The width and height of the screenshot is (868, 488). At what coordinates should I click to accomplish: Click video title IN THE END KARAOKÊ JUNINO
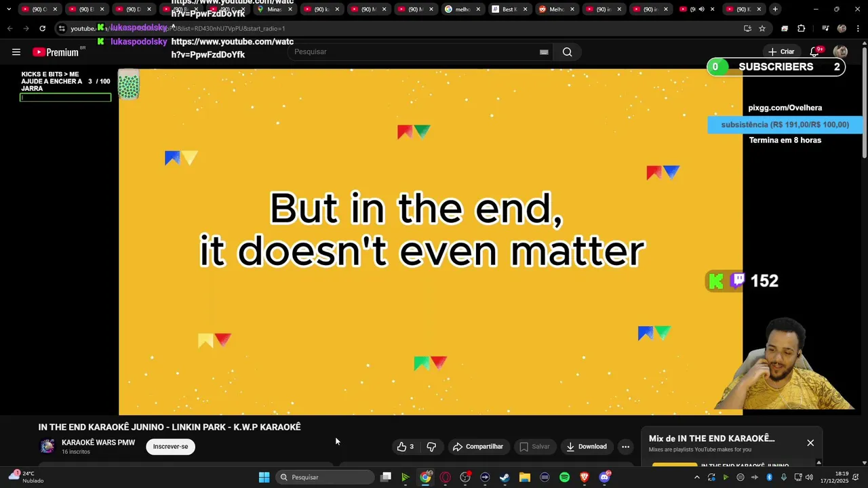coord(170,427)
